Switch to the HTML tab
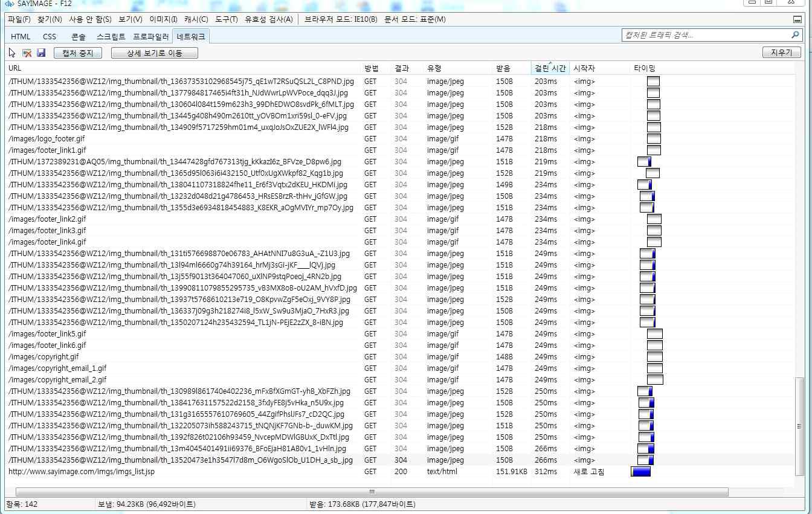The width and height of the screenshot is (812, 514). 21,37
